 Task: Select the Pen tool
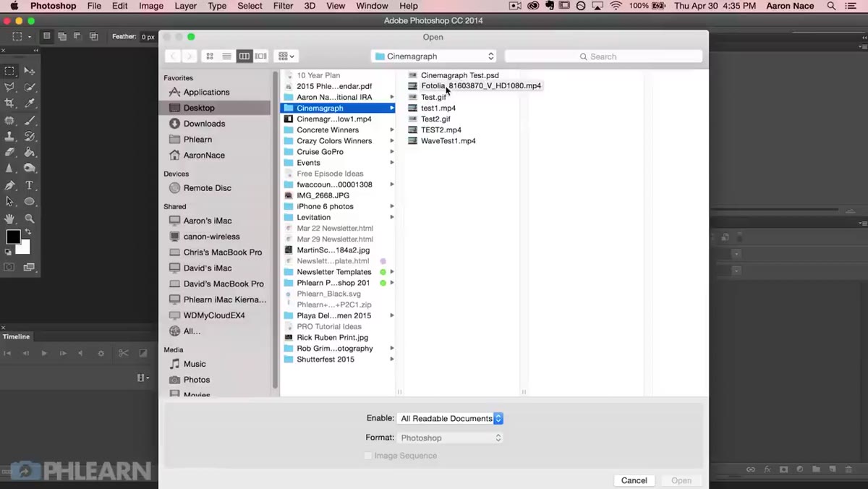(9, 185)
